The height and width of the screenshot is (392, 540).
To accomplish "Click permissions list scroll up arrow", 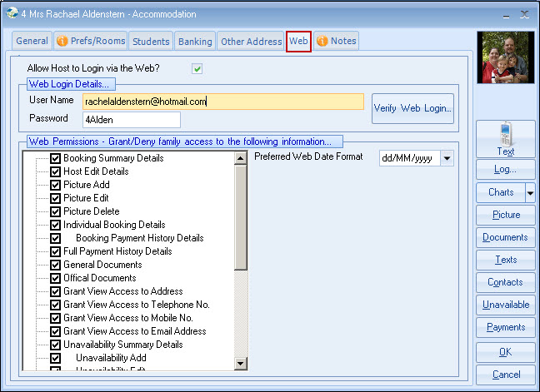I will [240, 158].
